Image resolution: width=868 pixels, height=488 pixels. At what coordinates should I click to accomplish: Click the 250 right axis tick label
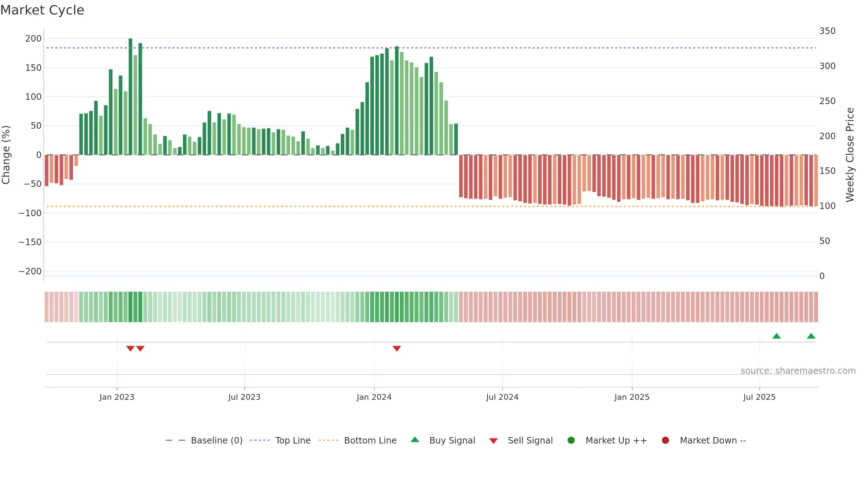click(x=827, y=101)
